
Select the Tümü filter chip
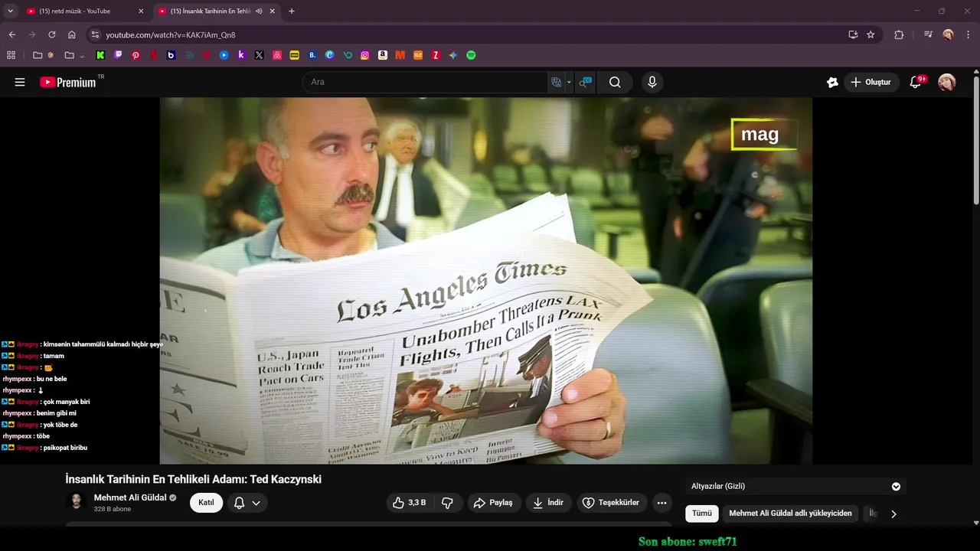702,514
